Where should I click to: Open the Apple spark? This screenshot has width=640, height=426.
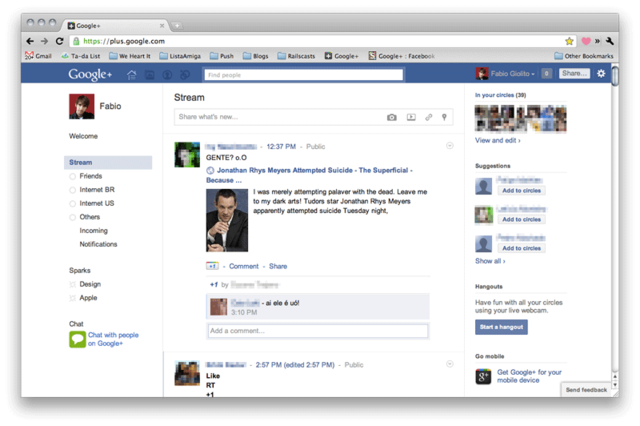(x=84, y=298)
